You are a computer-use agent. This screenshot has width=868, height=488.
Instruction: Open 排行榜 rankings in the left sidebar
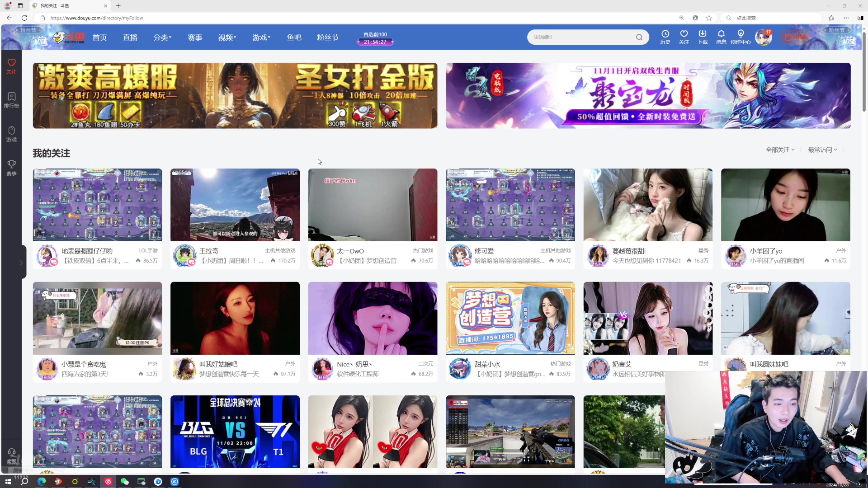click(x=11, y=99)
